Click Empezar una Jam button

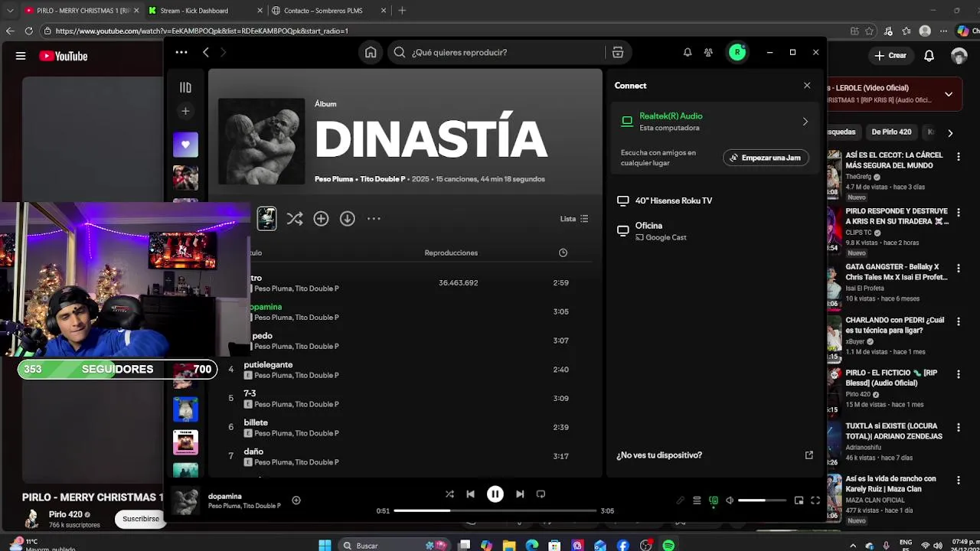766,158
